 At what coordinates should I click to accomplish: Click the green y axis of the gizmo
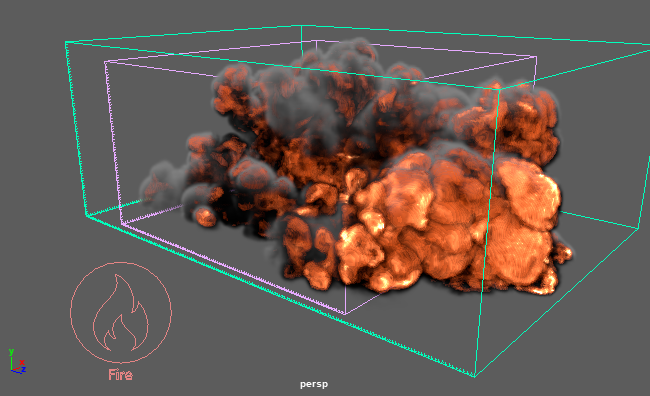click(x=11, y=360)
